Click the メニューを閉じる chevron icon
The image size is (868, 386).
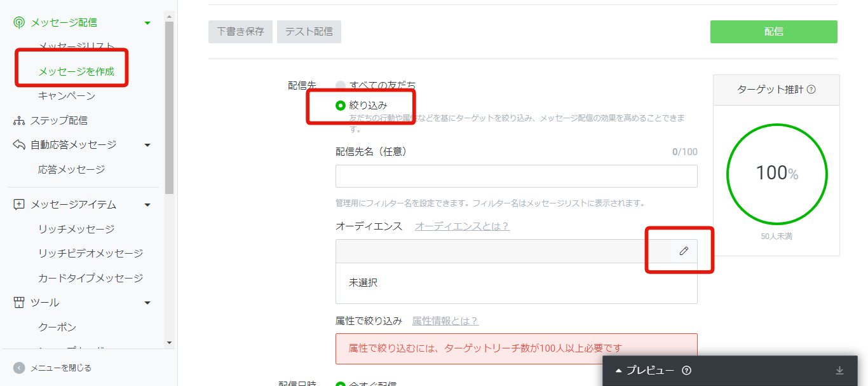(x=19, y=368)
